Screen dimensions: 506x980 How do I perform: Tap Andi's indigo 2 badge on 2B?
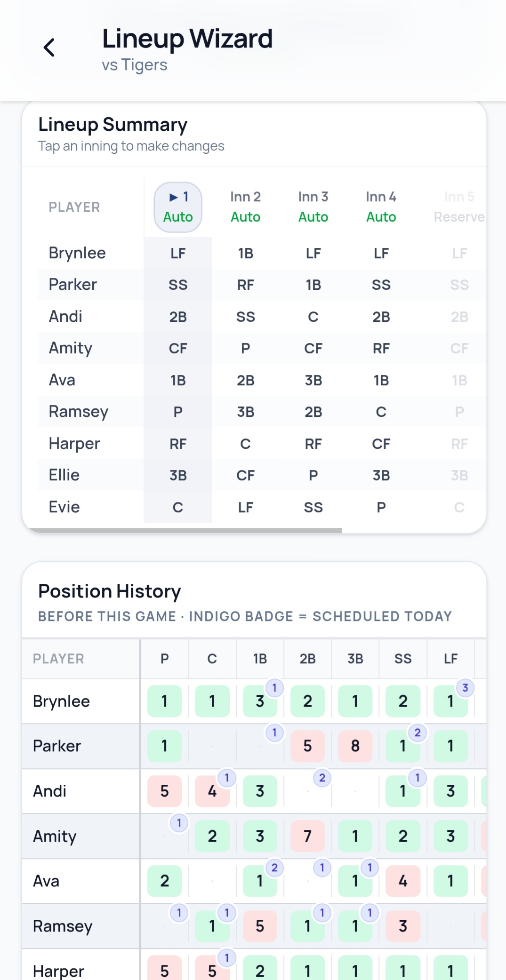click(322, 778)
